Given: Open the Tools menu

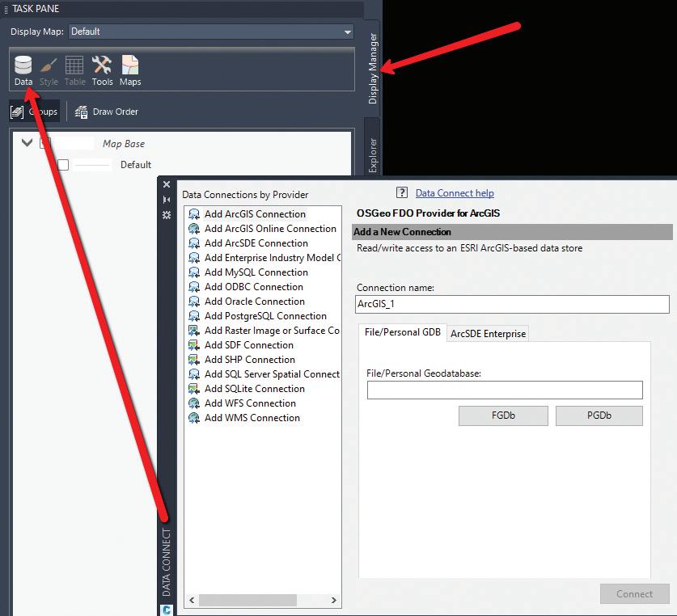Looking at the screenshot, I should click(102, 71).
